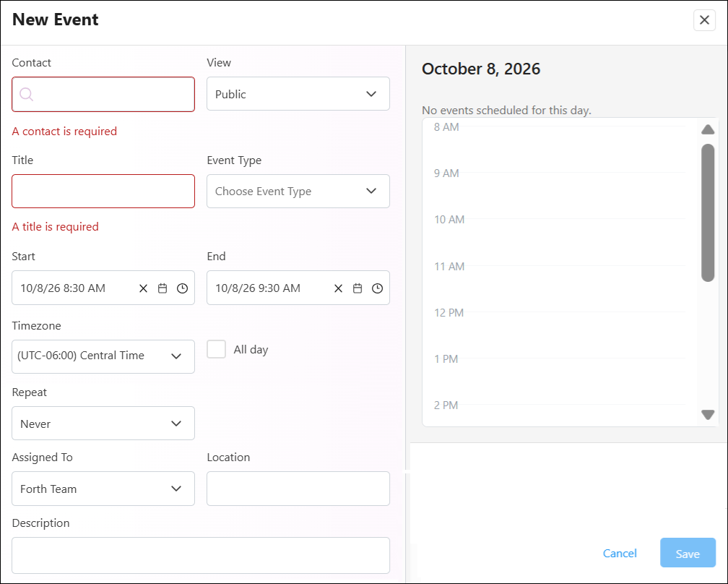Viewport: 728px width, 584px height.
Task: Open the End date calendar picker icon
Action: tap(357, 288)
